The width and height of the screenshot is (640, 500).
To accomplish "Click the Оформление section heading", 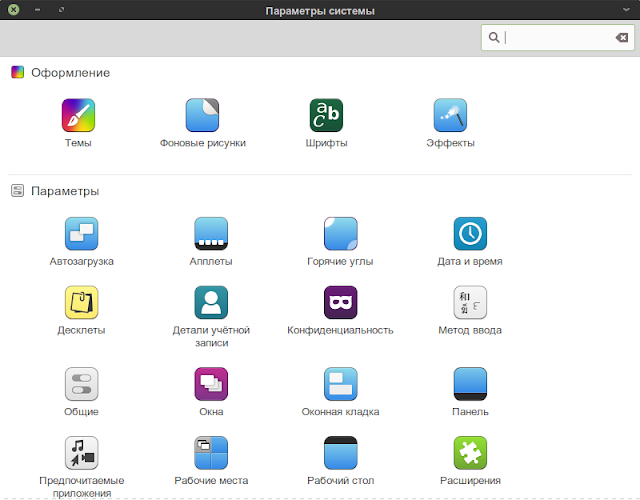I will (71, 73).
